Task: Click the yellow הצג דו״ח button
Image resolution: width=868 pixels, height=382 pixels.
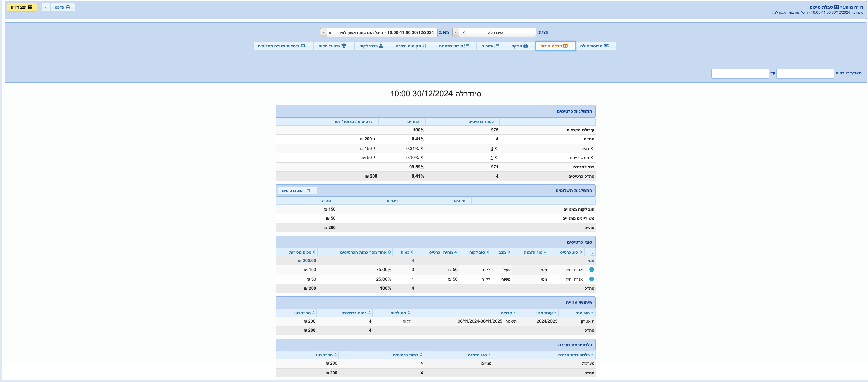Action: click(x=22, y=7)
